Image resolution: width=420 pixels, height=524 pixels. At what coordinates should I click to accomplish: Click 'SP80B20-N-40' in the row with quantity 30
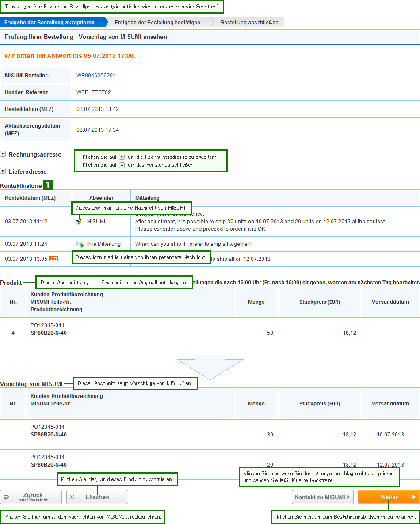(49, 434)
